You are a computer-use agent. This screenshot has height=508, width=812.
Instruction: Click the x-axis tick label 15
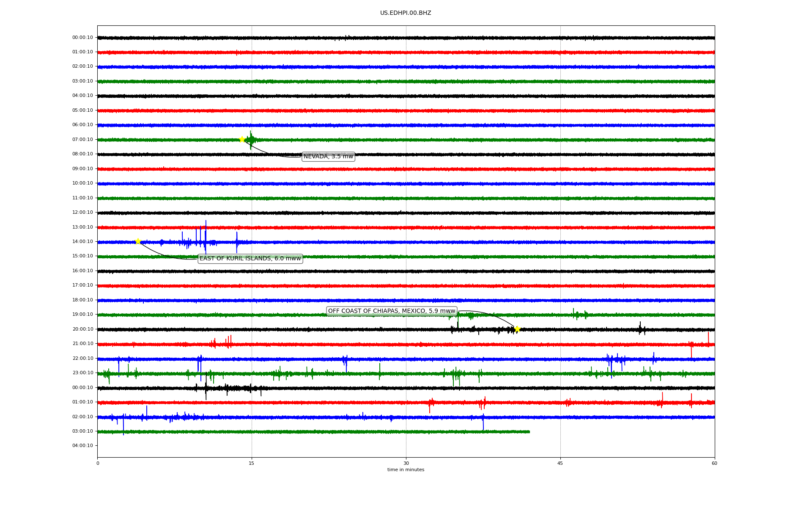coord(252,463)
